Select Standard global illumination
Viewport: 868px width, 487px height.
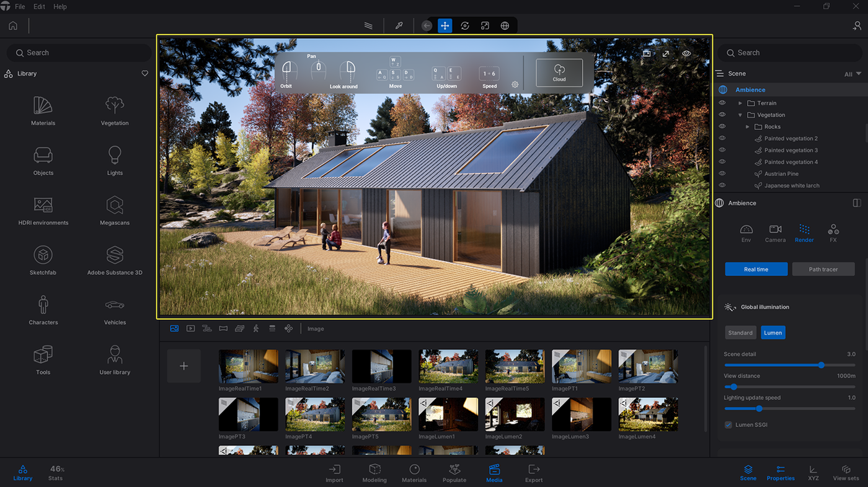pos(740,333)
